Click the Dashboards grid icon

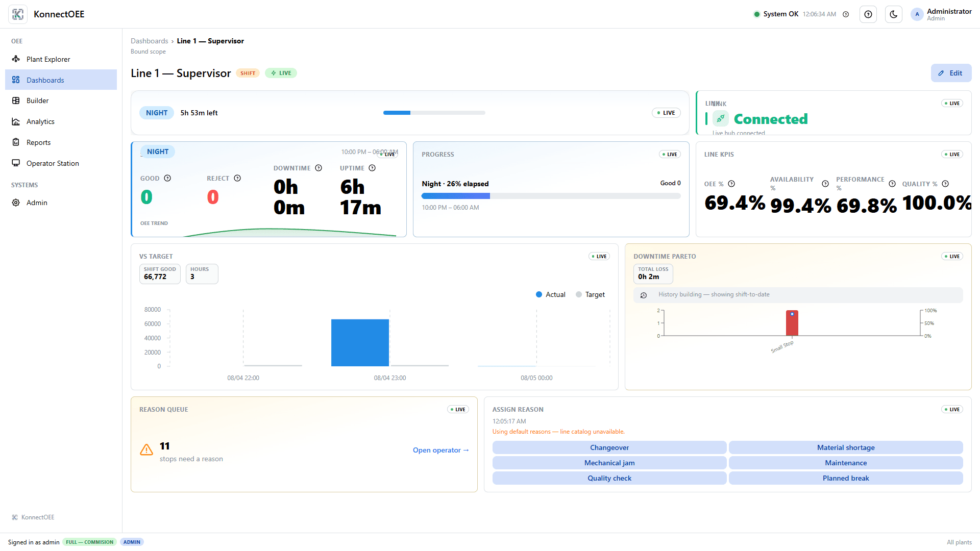[16, 80]
